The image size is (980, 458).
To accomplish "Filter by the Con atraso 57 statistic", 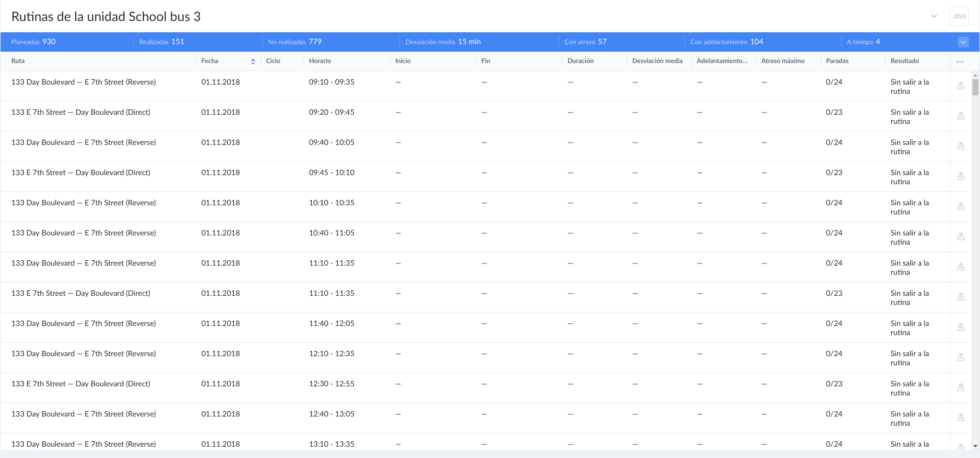I will point(585,42).
